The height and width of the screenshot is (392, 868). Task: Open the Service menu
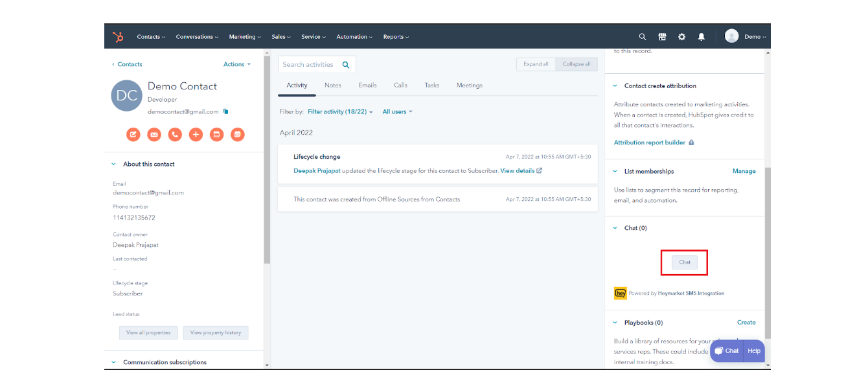point(314,37)
